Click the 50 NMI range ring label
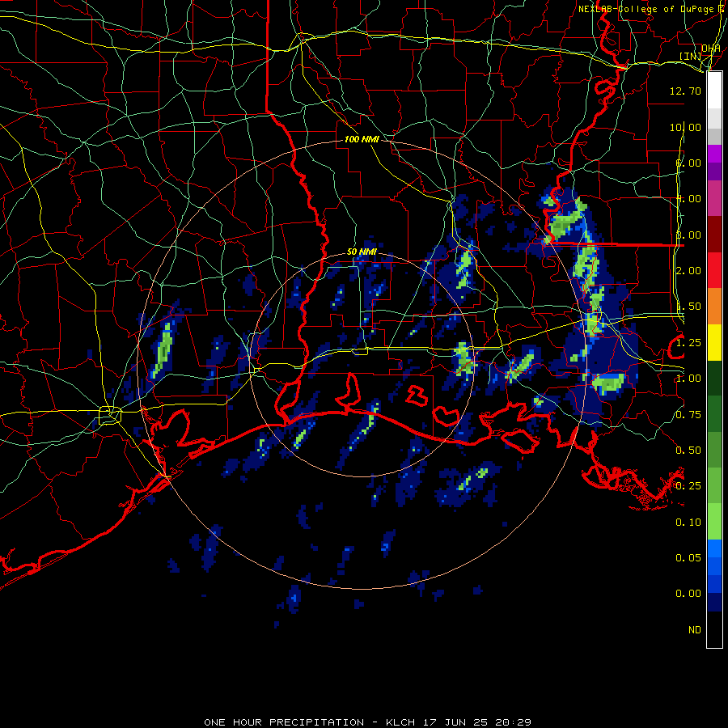 pos(362,252)
